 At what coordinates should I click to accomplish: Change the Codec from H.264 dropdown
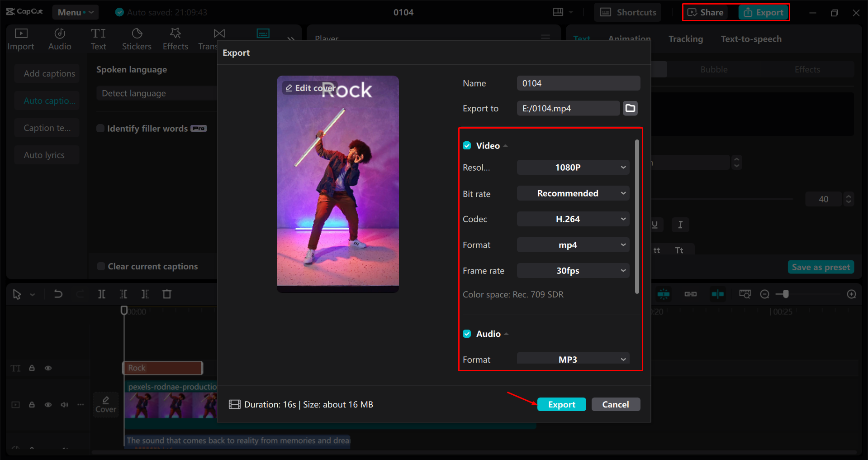[x=573, y=219]
